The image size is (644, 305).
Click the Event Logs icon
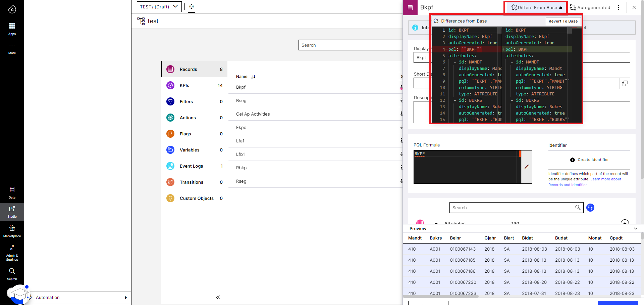tap(170, 166)
